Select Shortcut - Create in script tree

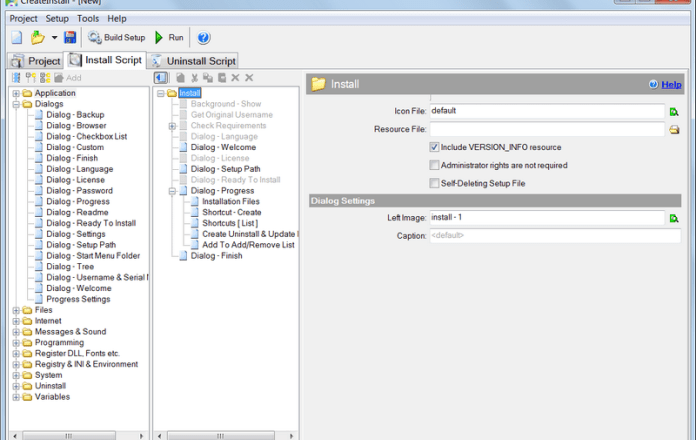click(232, 212)
